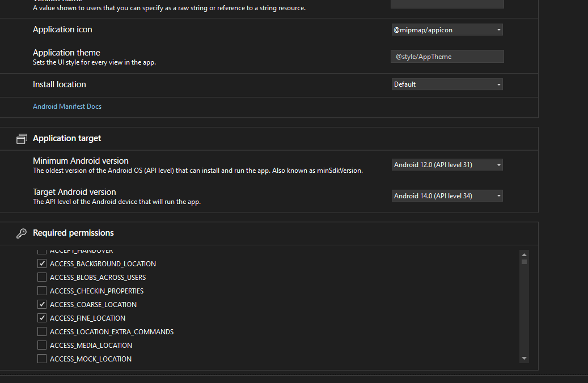
Task: Click the permissions list scrollbar thumb
Action: tap(524, 262)
